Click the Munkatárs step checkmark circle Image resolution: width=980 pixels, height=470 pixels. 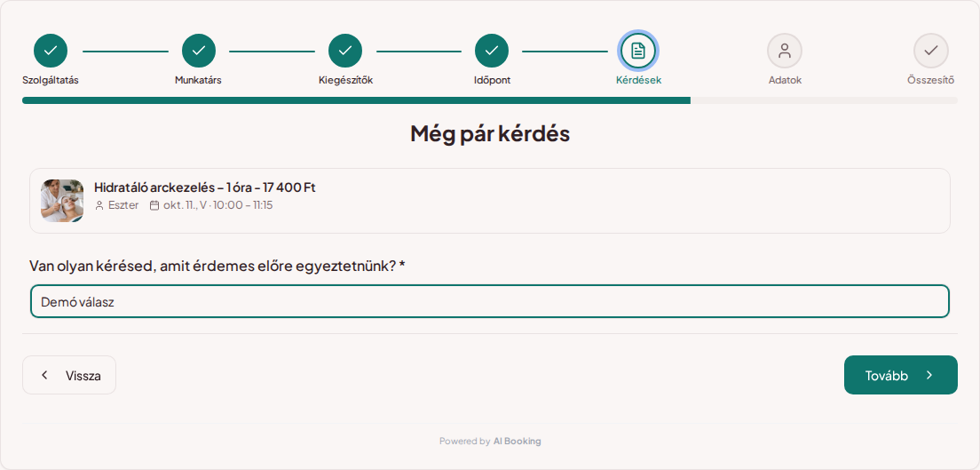pyautogui.click(x=199, y=51)
